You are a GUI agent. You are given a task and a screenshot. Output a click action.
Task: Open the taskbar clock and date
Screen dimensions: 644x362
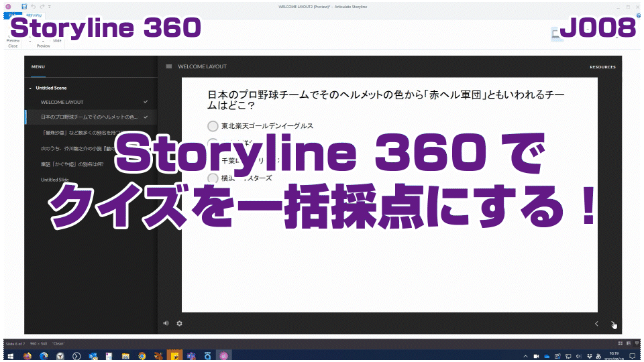(x=614, y=356)
